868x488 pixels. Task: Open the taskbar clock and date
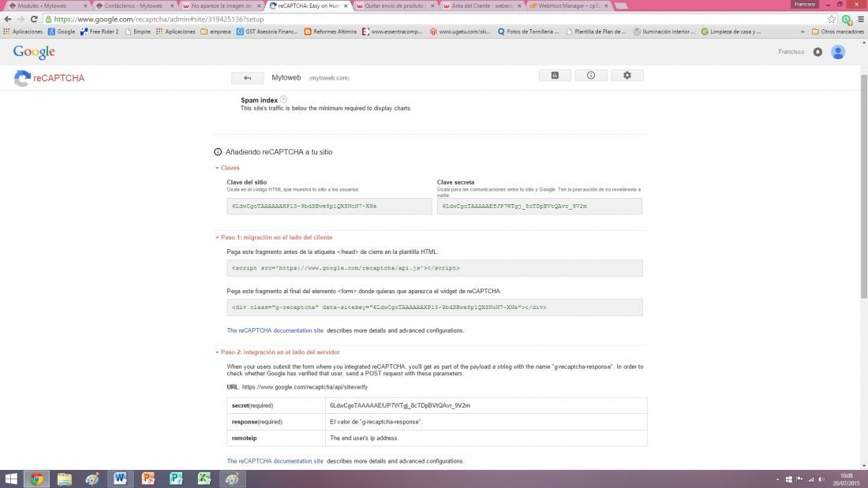[846, 479]
